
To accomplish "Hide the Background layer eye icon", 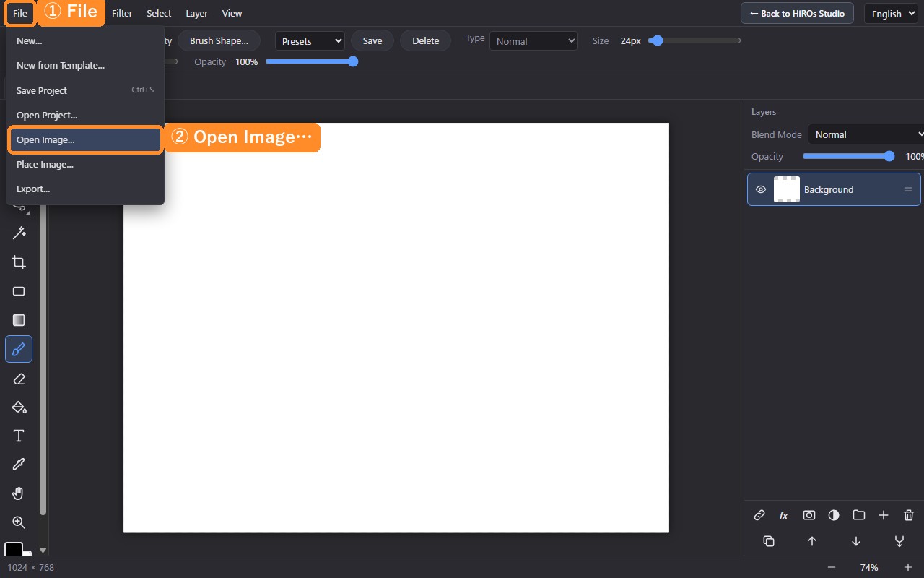I will click(x=761, y=189).
